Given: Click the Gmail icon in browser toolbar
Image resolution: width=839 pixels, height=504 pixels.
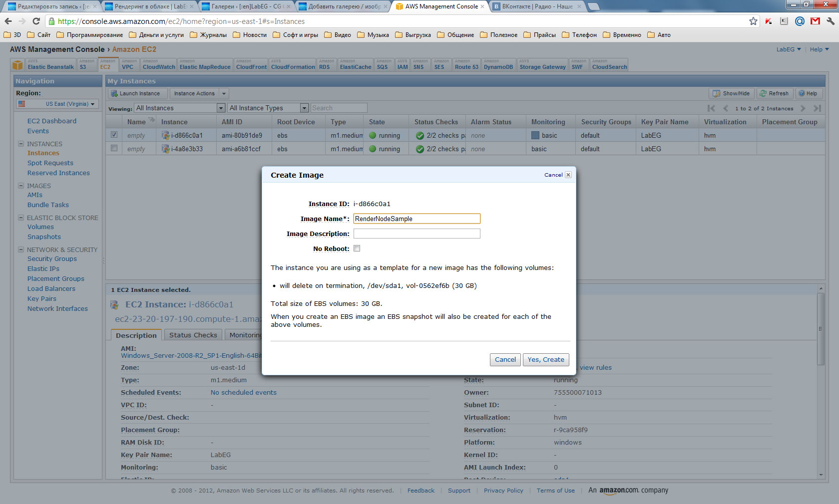Looking at the screenshot, I should tap(815, 21).
